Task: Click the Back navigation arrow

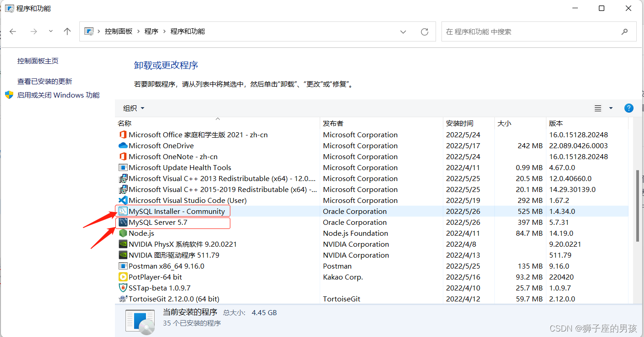Action: click(x=13, y=31)
